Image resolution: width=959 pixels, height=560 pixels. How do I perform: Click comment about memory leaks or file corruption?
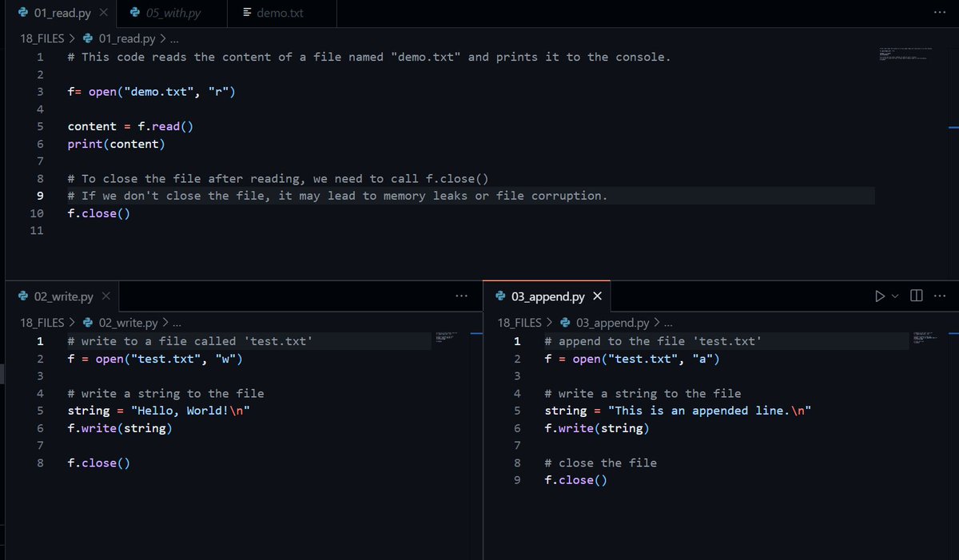[x=337, y=196]
